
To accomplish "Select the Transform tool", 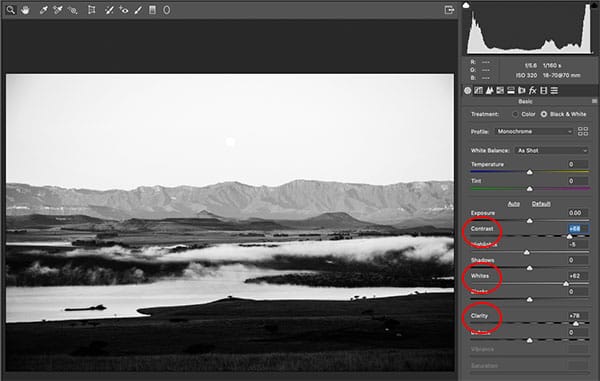I will click(x=91, y=10).
